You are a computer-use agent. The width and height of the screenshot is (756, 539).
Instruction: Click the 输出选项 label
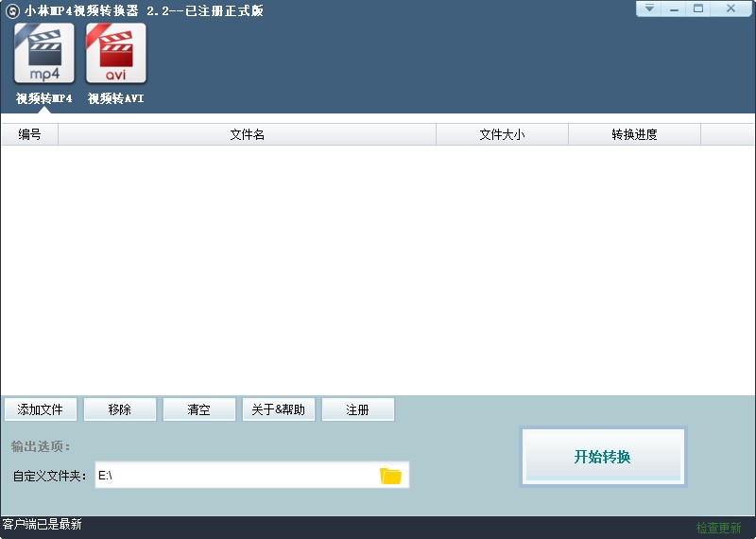tap(41, 447)
